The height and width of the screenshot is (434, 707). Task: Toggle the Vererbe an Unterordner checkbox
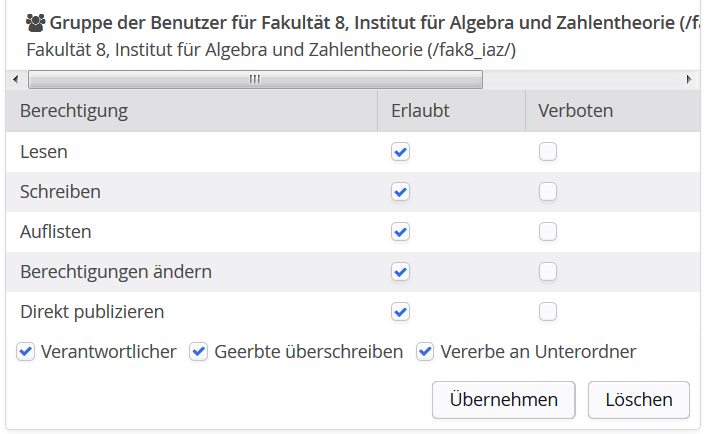(x=425, y=352)
